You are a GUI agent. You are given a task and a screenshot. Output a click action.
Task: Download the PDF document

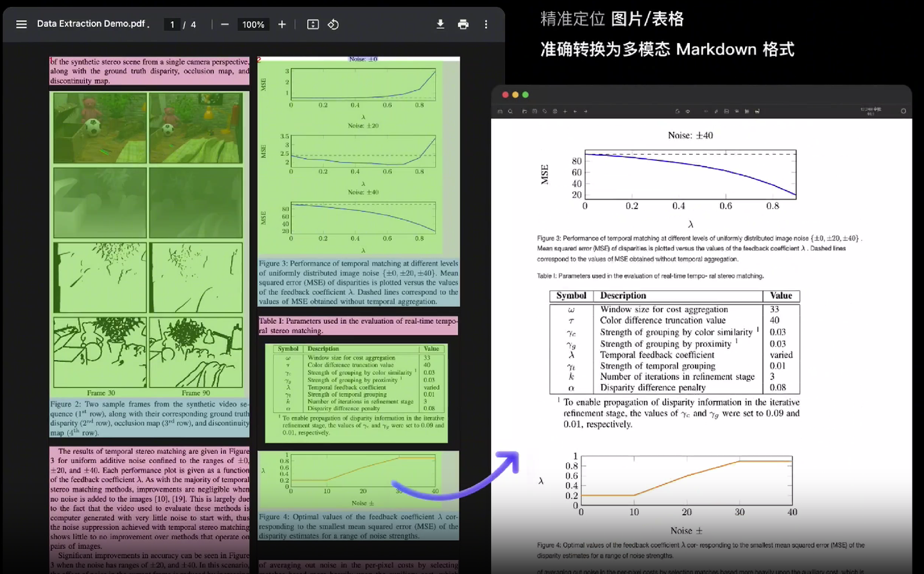coord(440,24)
